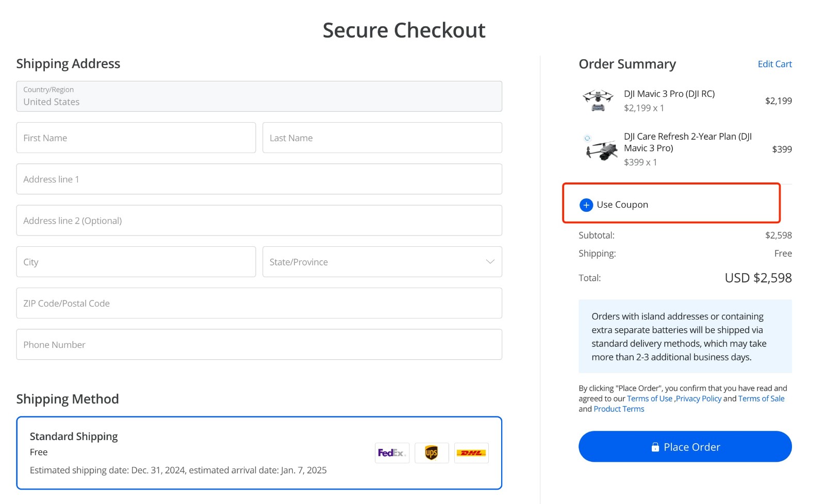Viewport: 825px width, 504px height.
Task: Select United States as shipping country
Action: coord(259,96)
